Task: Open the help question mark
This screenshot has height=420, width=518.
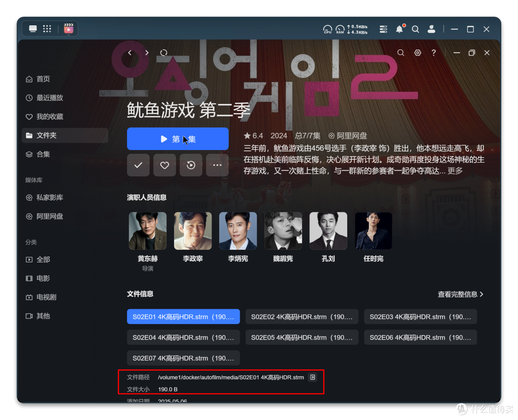Action: click(x=434, y=53)
